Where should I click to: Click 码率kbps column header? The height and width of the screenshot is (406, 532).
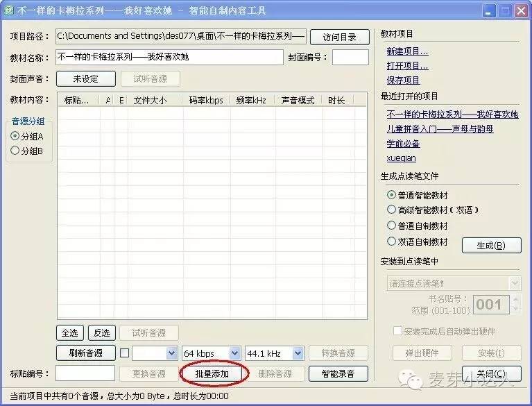pos(206,101)
